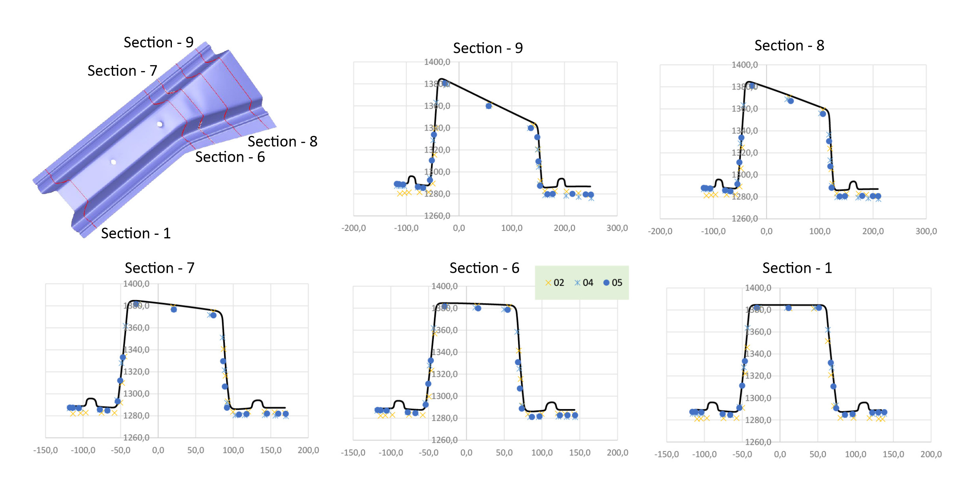Viewport: 980px width, 487px height.
Task: Click the 1400,0 axis label in Section 9 chart
Action: point(437,62)
